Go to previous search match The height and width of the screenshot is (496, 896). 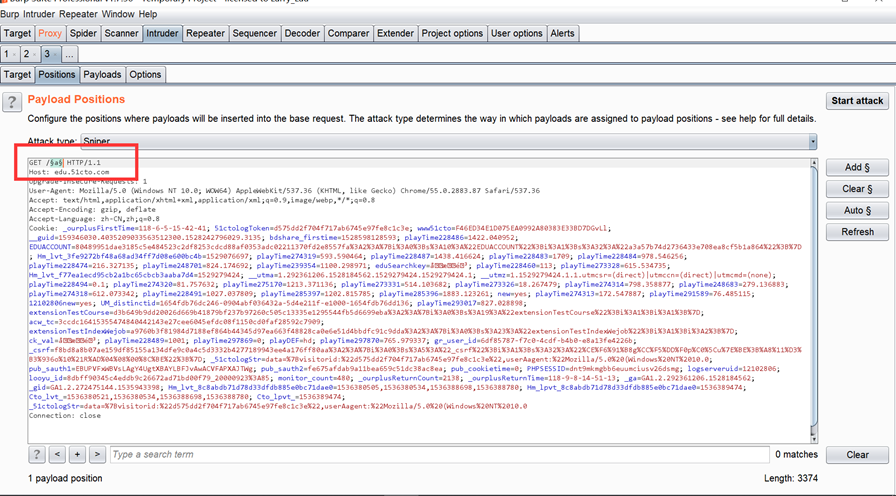57,454
